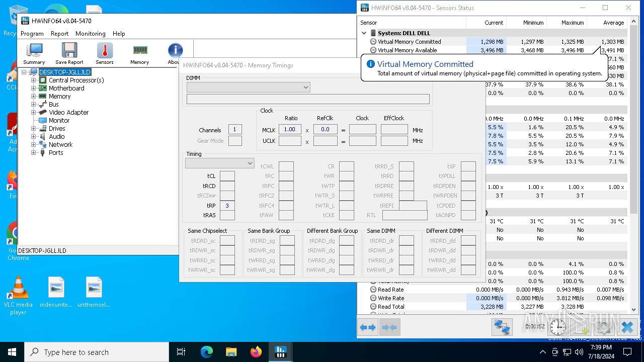Select the Monitor item in the tree

[x=59, y=120]
